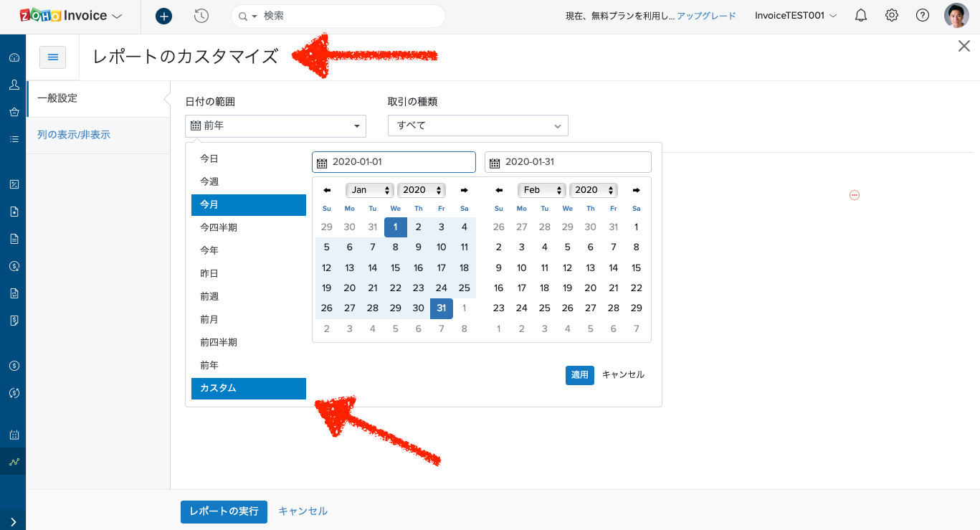
Task: Open the reports chart icon in sidebar
Action: 14,462
